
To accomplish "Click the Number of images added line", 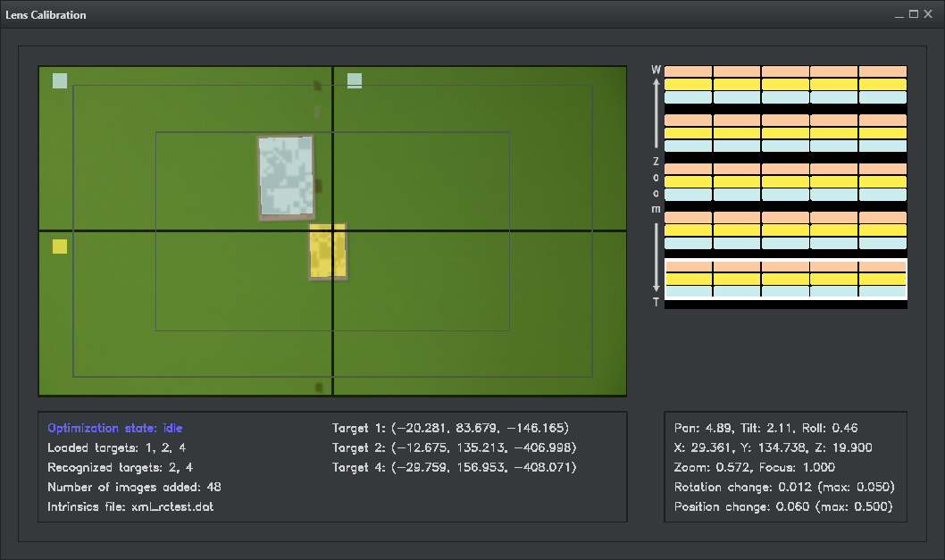I will click(134, 487).
